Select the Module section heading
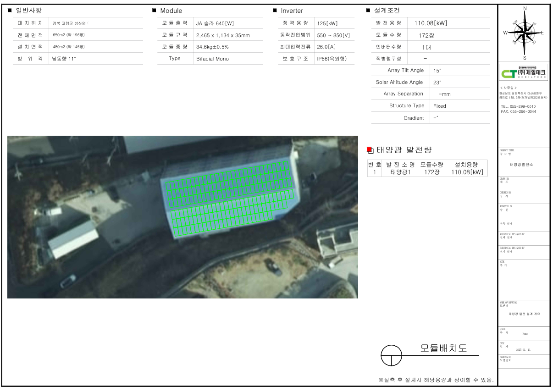Viewport: 553px width, 392px height. pyautogui.click(x=171, y=11)
